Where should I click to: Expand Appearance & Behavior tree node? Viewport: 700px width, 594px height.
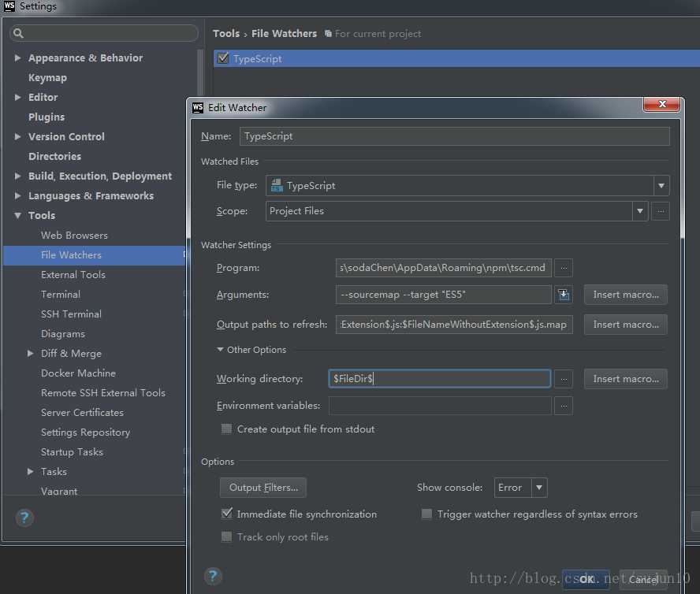coord(17,58)
